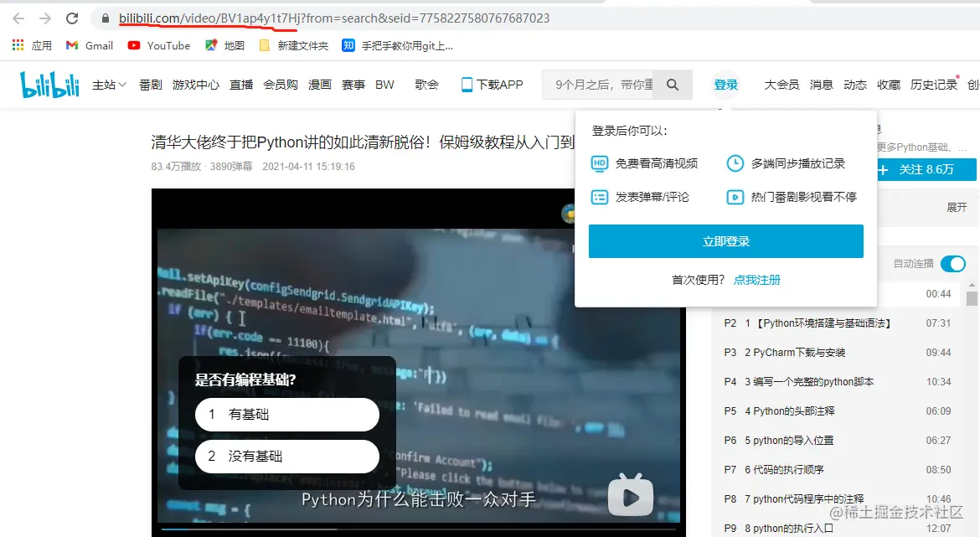
Task: Click the 下载APP phone icon
Action: point(467,85)
